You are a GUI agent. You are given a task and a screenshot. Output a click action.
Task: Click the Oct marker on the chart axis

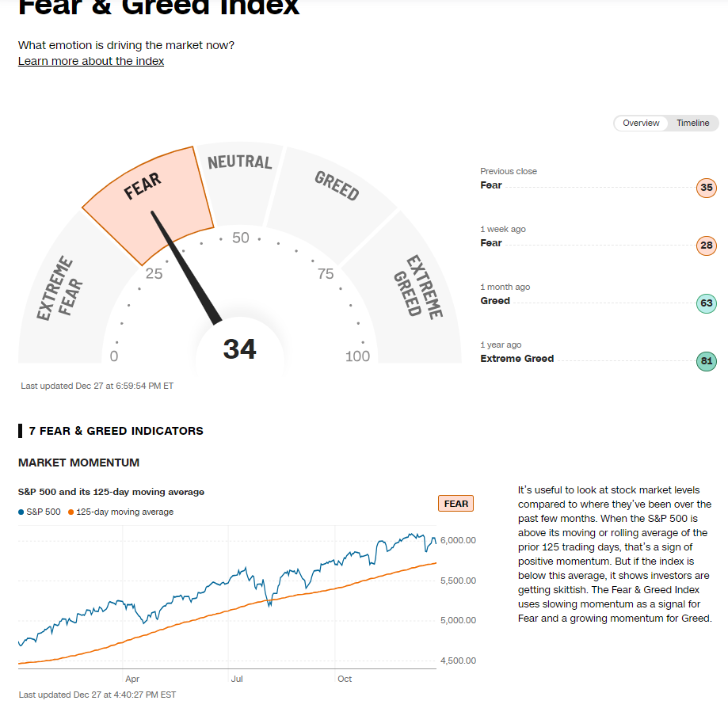point(345,679)
